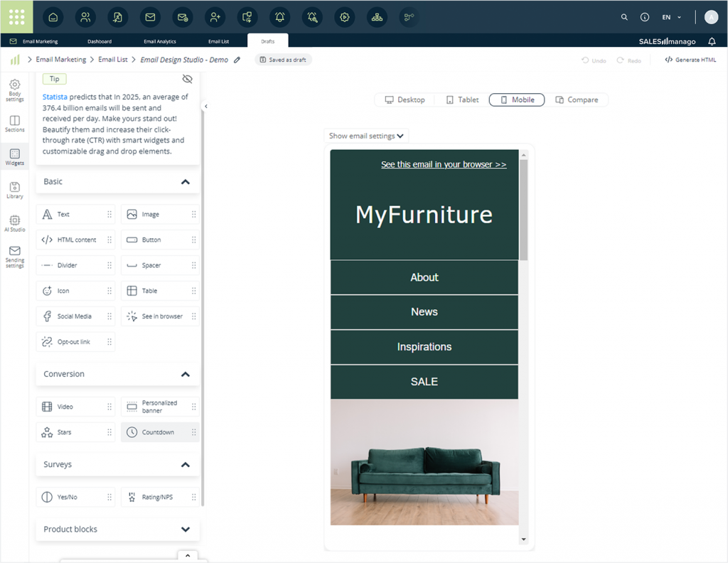The image size is (728, 563).
Task: Open Sending settings in the sidebar
Action: [15, 256]
